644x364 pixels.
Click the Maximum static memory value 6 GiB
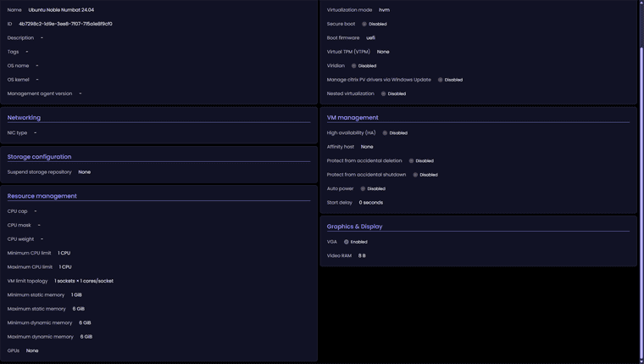click(x=79, y=309)
